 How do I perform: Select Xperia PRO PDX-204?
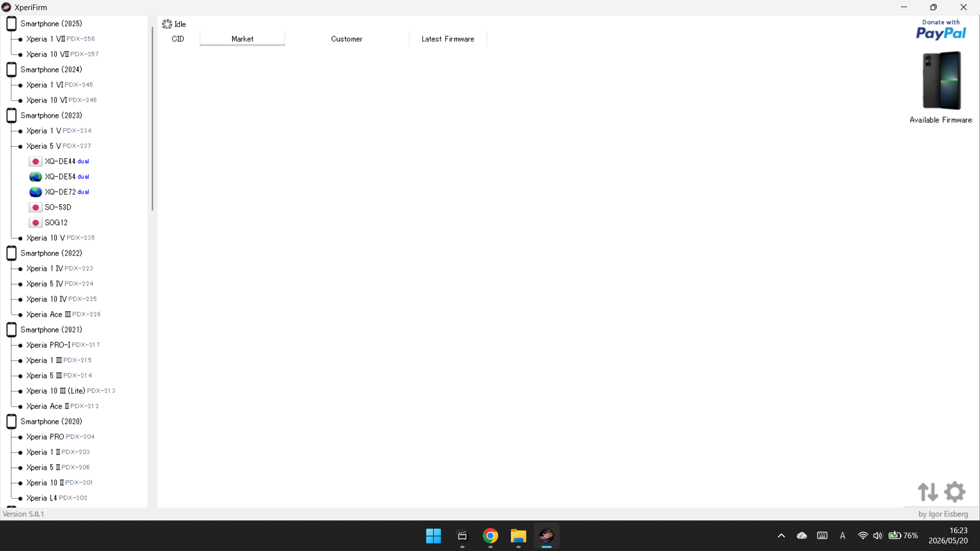[x=60, y=437]
